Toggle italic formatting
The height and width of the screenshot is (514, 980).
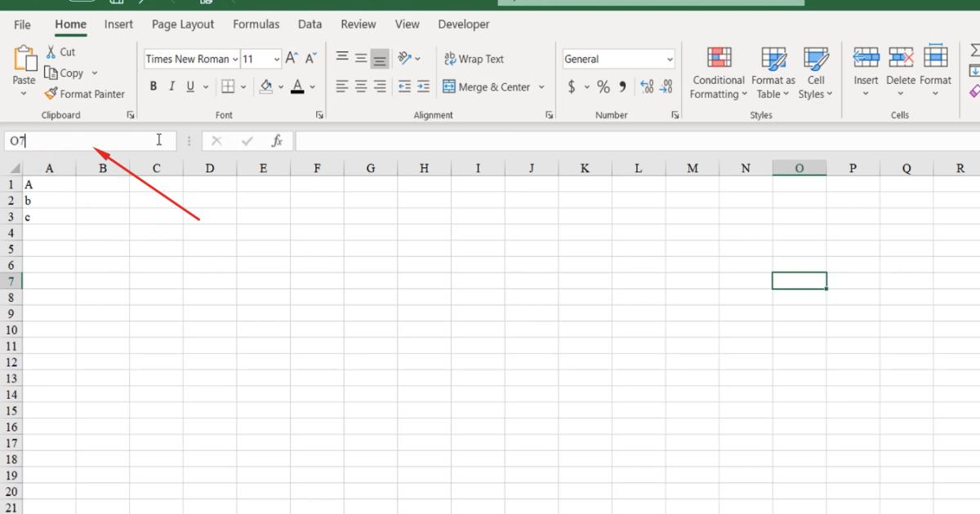pos(171,86)
